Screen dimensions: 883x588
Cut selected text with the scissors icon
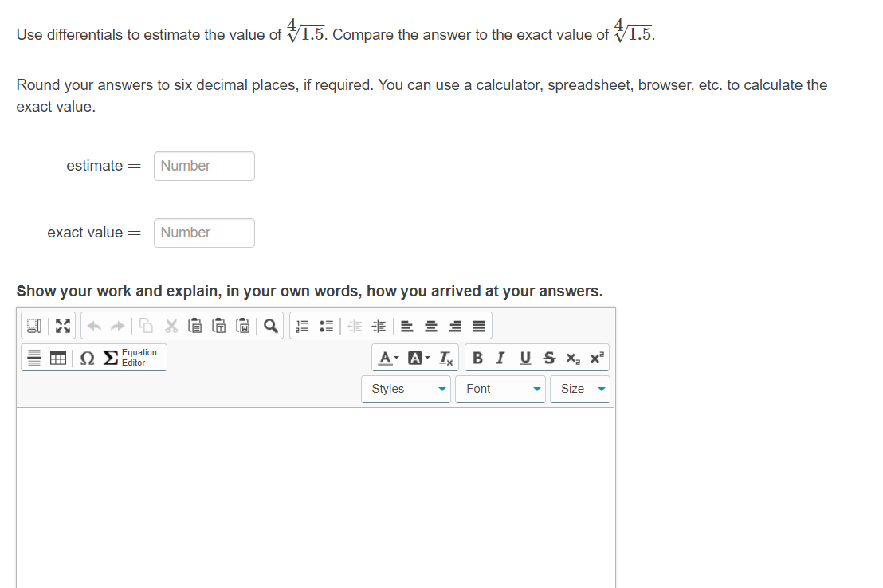[x=170, y=326]
